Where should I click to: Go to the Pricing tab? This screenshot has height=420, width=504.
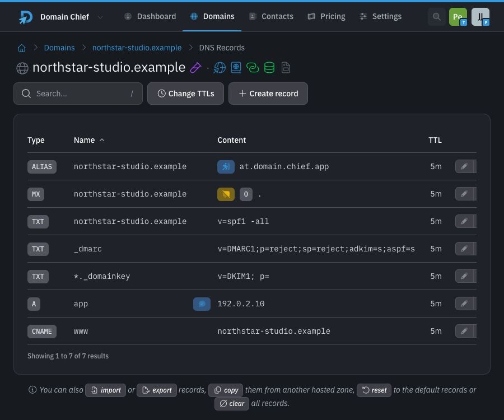(x=326, y=16)
